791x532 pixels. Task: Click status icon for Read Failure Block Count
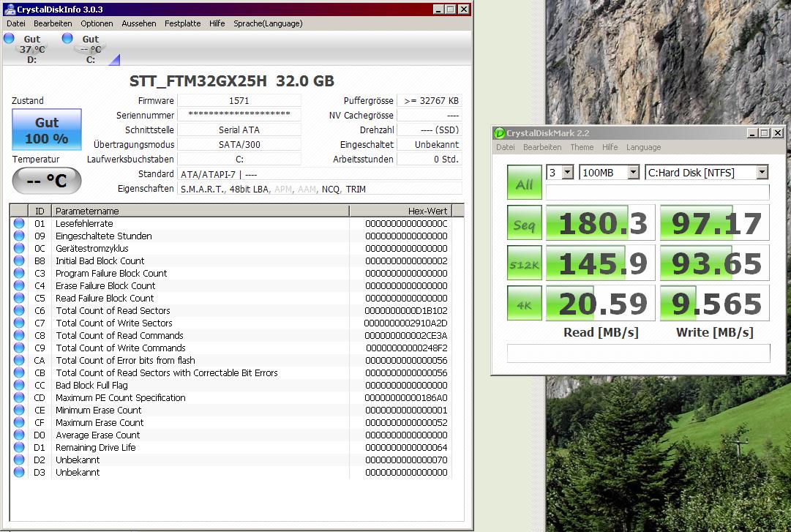[19, 298]
